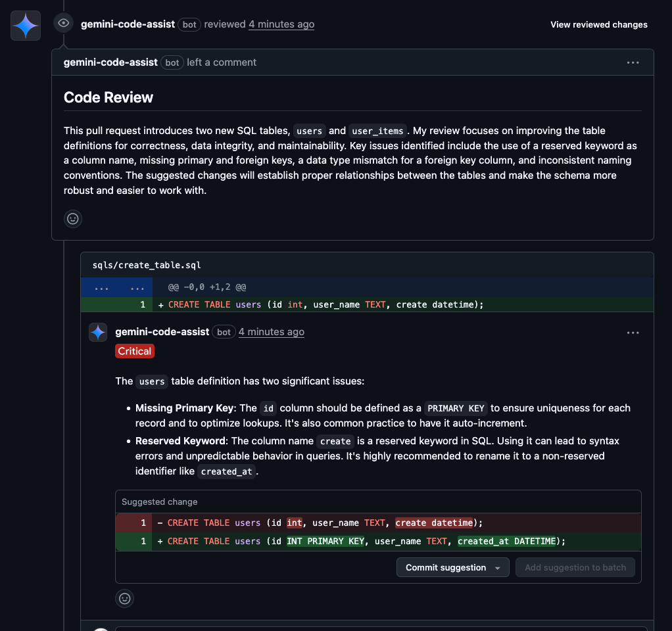Image resolution: width=672 pixels, height=631 pixels.
Task: Click the added line with 'INT PRIMARY KEY'
Action: 378,542
